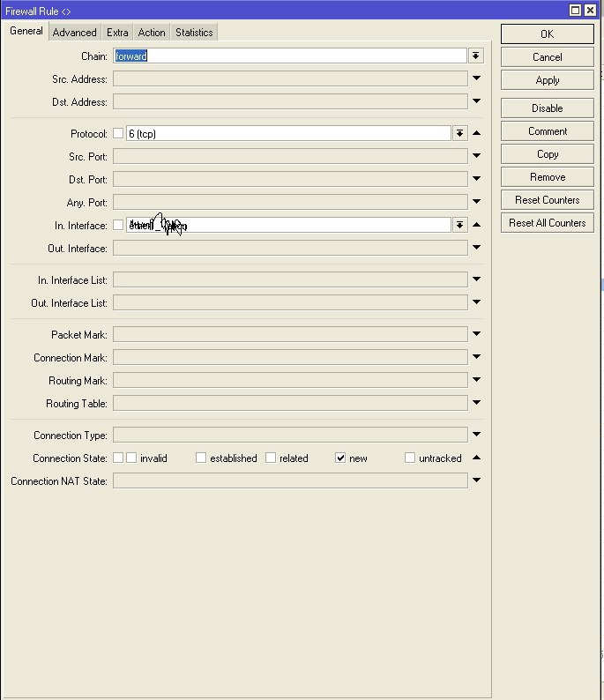Disable this firewall rule
Viewport: 604px width, 700px height.
[x=548, y=108]
